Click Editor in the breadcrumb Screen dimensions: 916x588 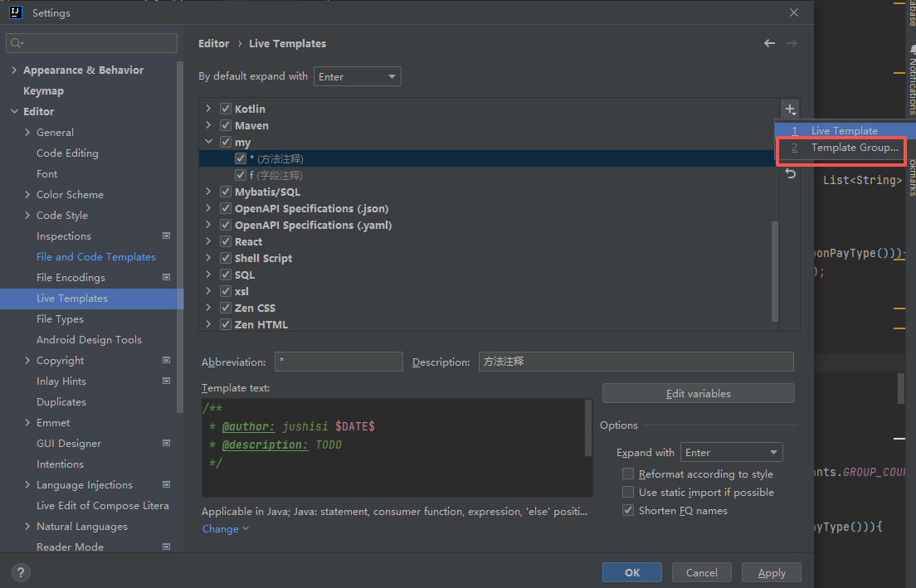214,43
